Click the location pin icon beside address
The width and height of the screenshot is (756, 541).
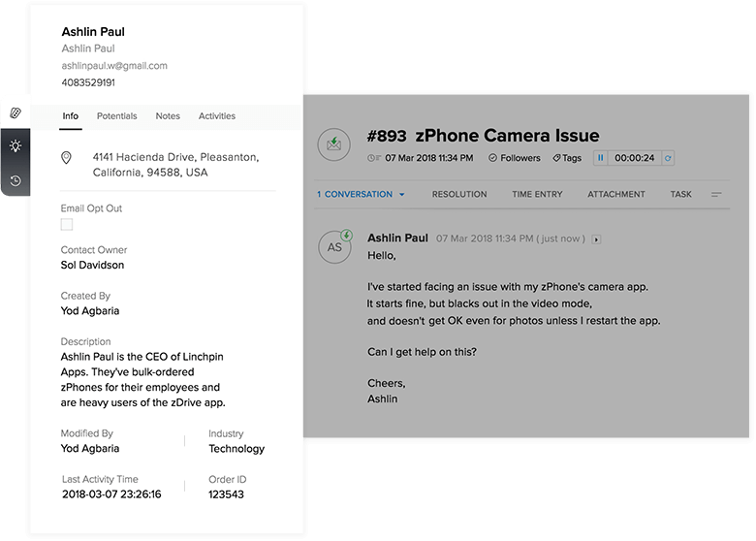tap(66, 158)
